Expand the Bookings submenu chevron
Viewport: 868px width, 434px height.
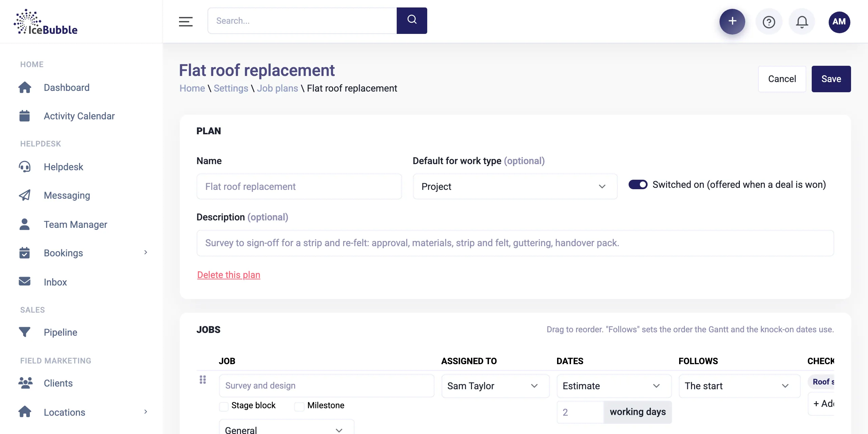tap(145, 252)
